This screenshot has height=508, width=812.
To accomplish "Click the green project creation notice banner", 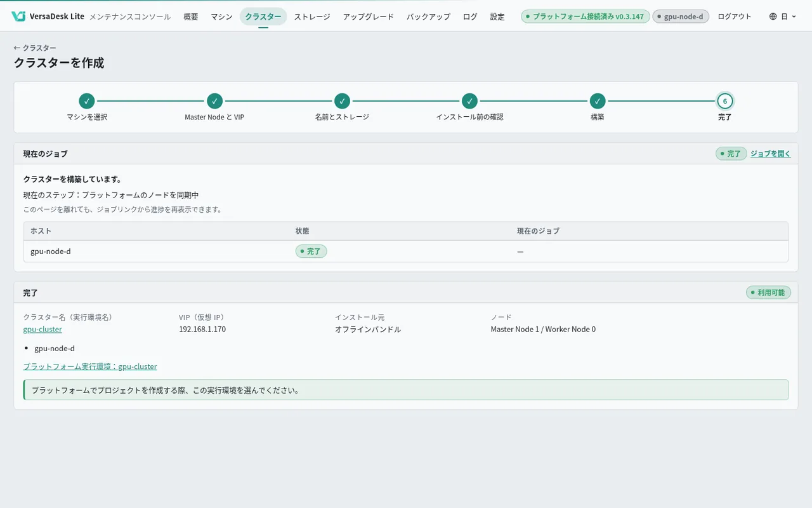I will click(x=406, y=390).
